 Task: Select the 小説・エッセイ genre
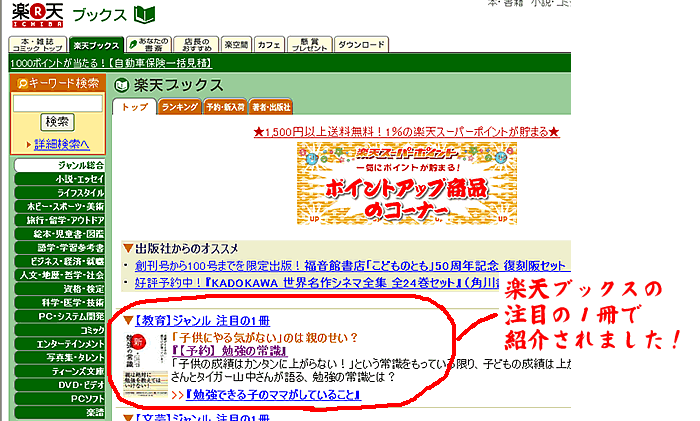pos(60,179)
